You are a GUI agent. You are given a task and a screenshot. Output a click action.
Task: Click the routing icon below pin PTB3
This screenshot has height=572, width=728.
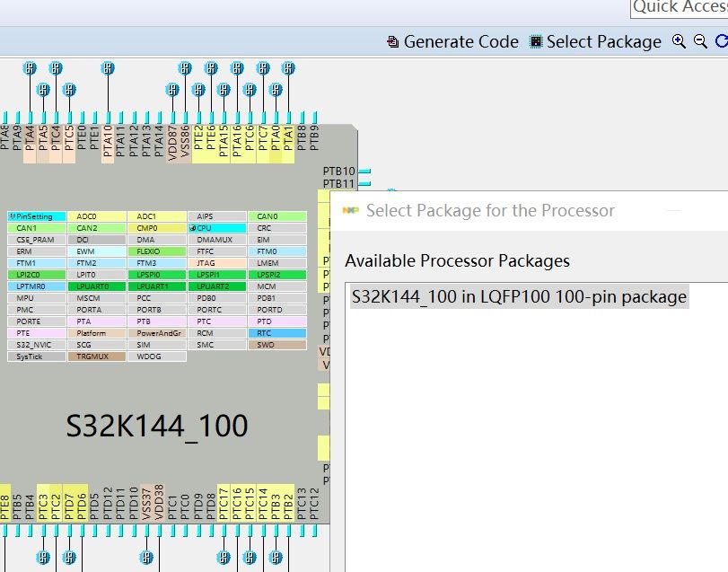point(276,557)
